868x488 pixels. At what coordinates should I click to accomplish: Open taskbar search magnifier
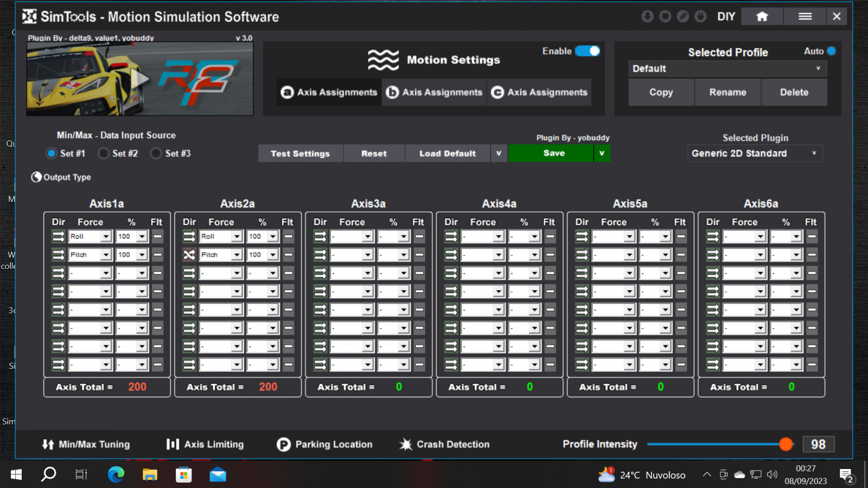click(x=49, y=475)
